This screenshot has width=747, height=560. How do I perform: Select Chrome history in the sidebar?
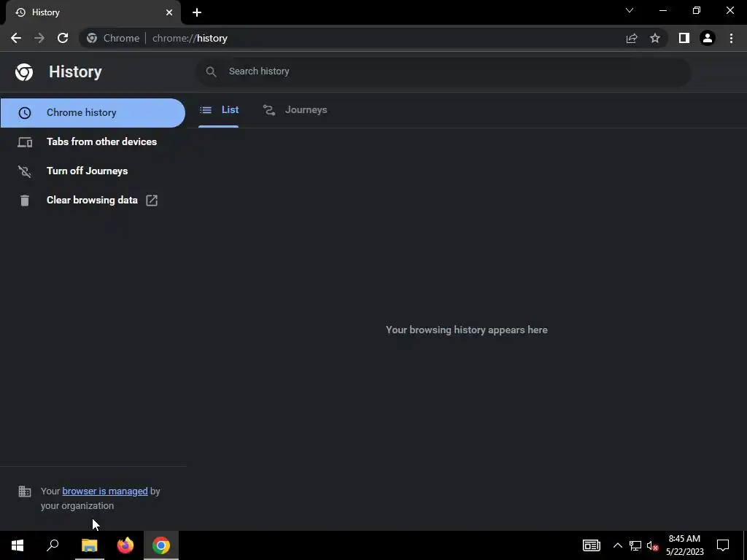click(93, 113)
